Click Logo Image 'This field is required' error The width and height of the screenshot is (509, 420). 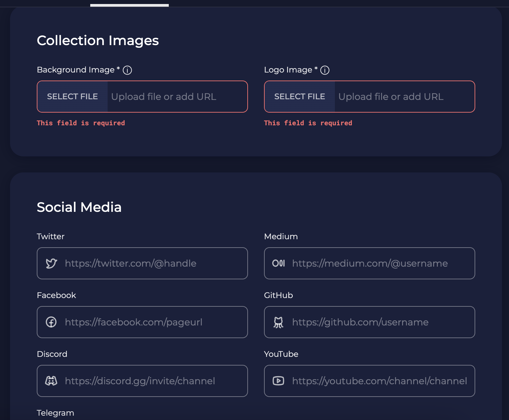(x=308, y=123)
